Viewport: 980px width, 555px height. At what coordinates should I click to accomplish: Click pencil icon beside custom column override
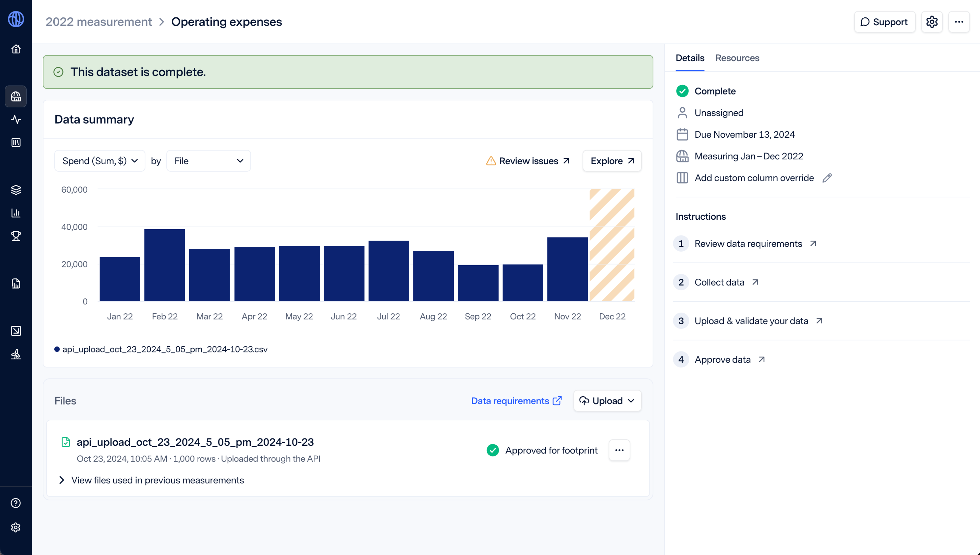tap(827, 178)
